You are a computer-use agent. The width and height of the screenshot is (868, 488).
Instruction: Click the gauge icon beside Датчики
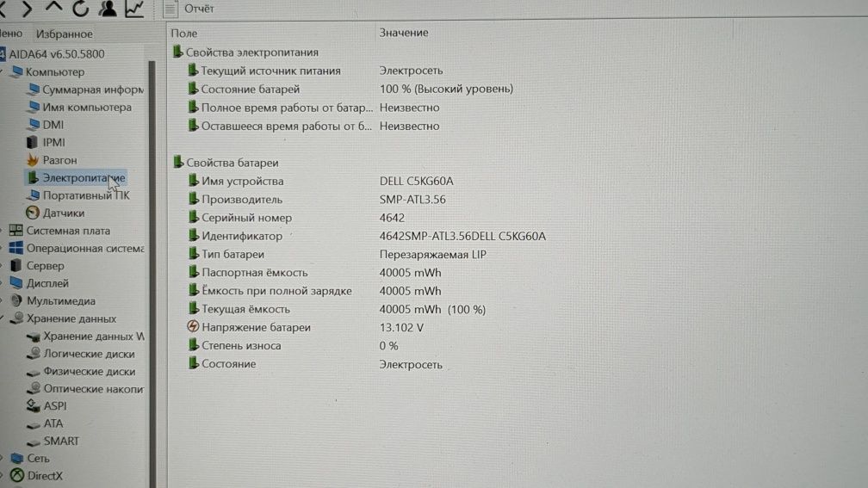click(x=33, y=213)
